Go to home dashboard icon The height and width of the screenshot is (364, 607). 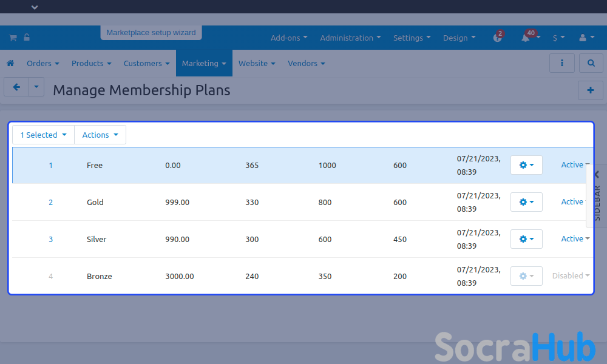10,63
